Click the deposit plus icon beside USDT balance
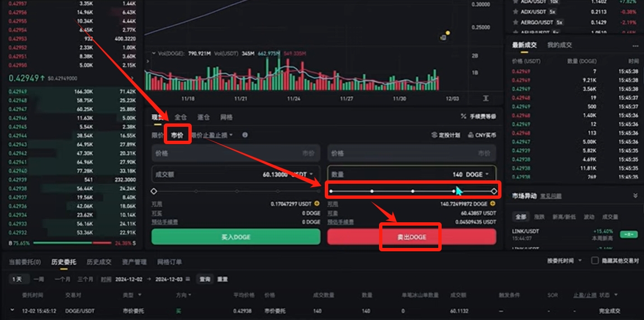This screenshot has height=320, width=644. click(x=317, y=204)
